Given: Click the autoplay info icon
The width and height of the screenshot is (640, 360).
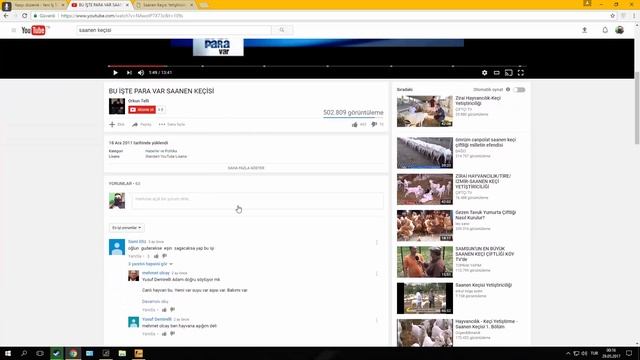Looking at the screenshot, I should (x=508, y=89).
